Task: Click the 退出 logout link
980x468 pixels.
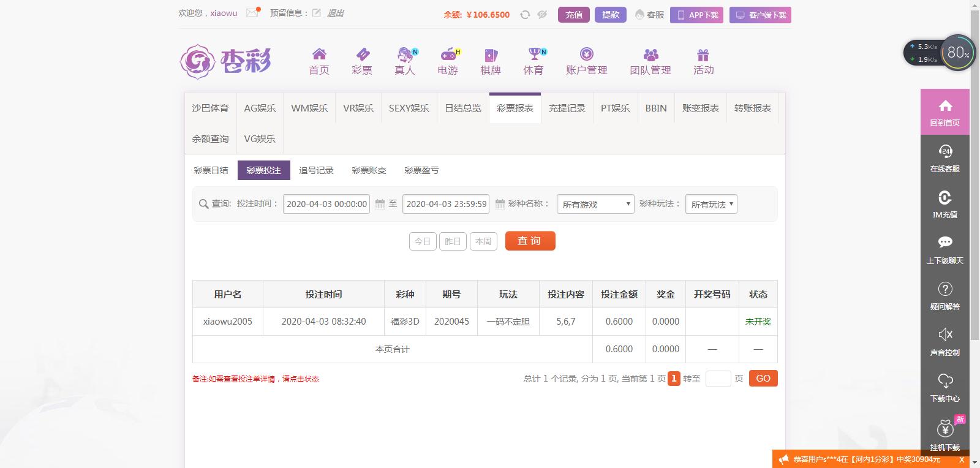Action: click(x=336, y=13)
